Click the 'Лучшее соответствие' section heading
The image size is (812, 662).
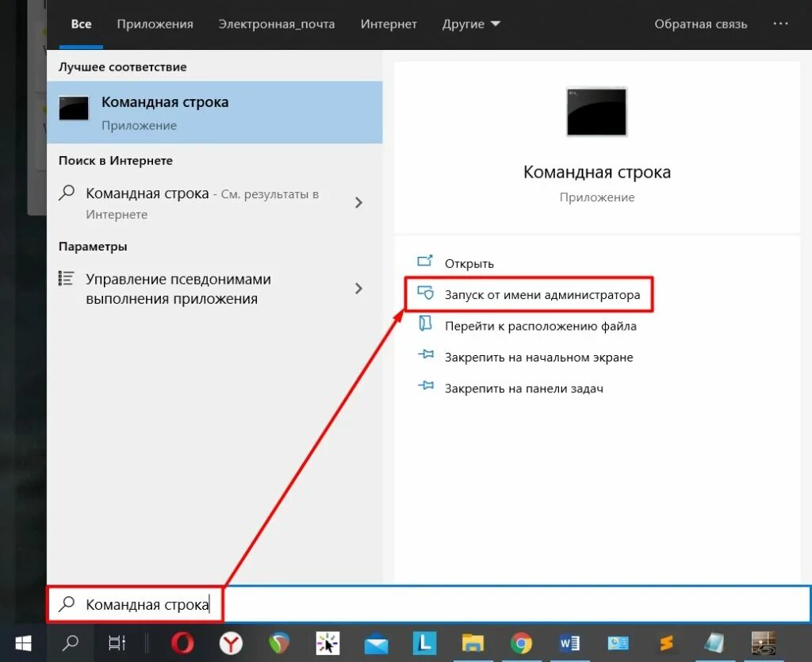(122, 67)
